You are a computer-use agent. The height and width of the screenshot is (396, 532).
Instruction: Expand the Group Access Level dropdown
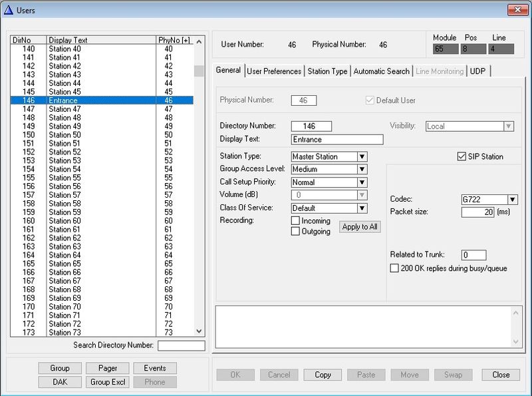pyautogui.click(x=362, y=169)
